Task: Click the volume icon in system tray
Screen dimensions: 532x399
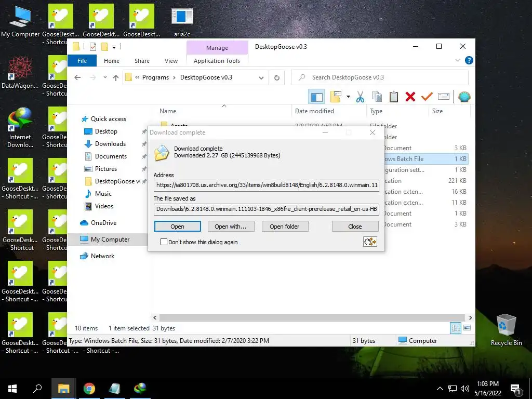Action: (465, 389)
